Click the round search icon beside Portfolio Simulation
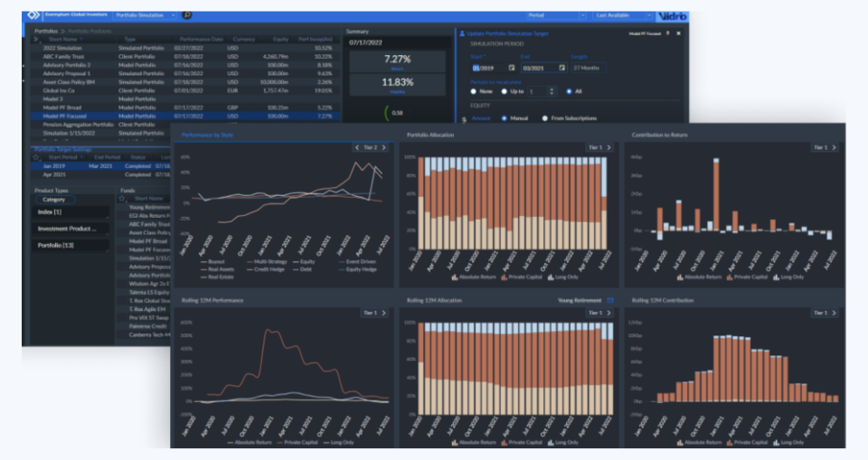Screen dimensions: 868x460 [x=187, y=15]
